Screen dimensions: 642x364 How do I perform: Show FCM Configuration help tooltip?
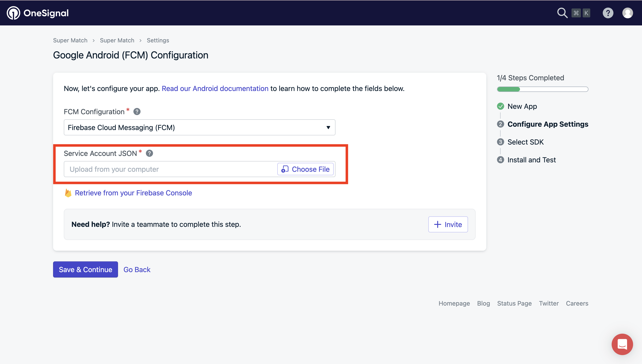pyautogui.click(x=137, y=112)
